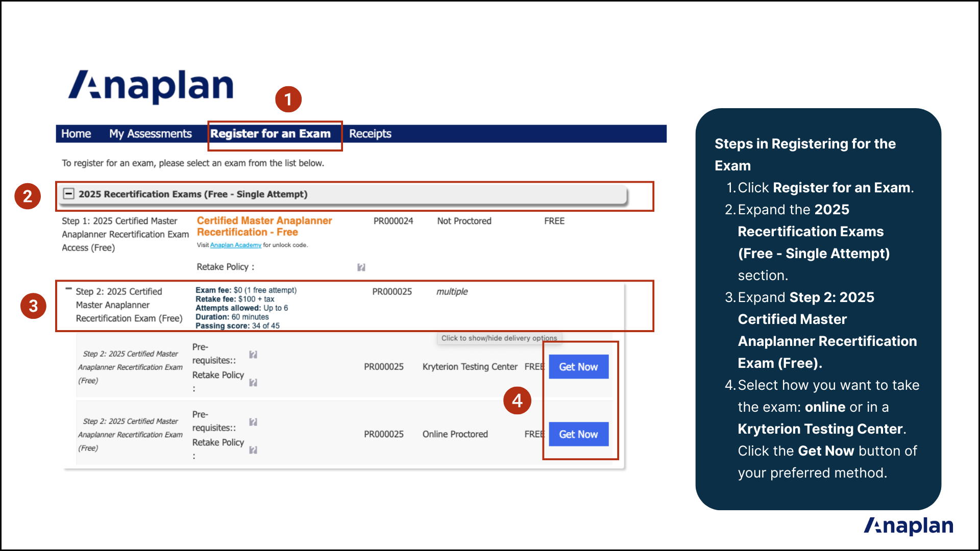This screenshot has width=980, height=551.
Task: Open the Anaplan Academy link
Action: click(x=236, y=245)
